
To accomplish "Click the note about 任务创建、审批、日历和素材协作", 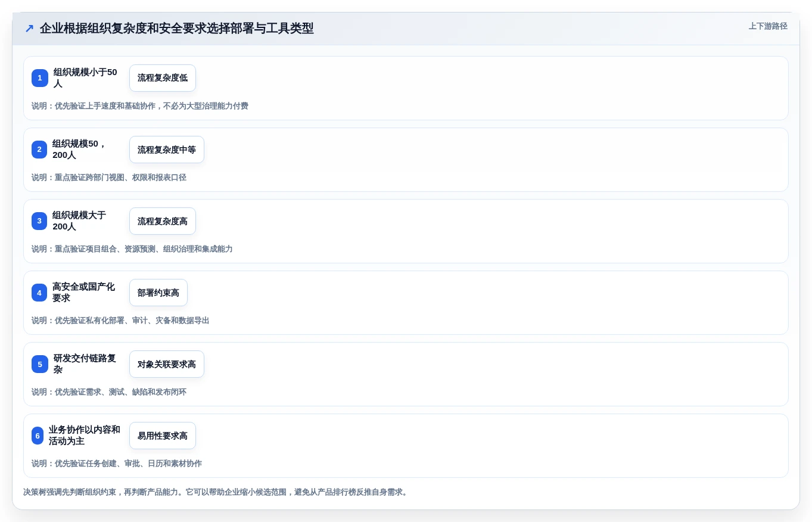I will [x=117, y=464].
